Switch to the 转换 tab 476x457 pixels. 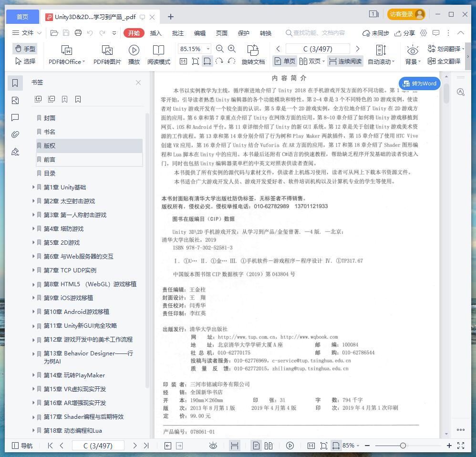coord(265,33)
